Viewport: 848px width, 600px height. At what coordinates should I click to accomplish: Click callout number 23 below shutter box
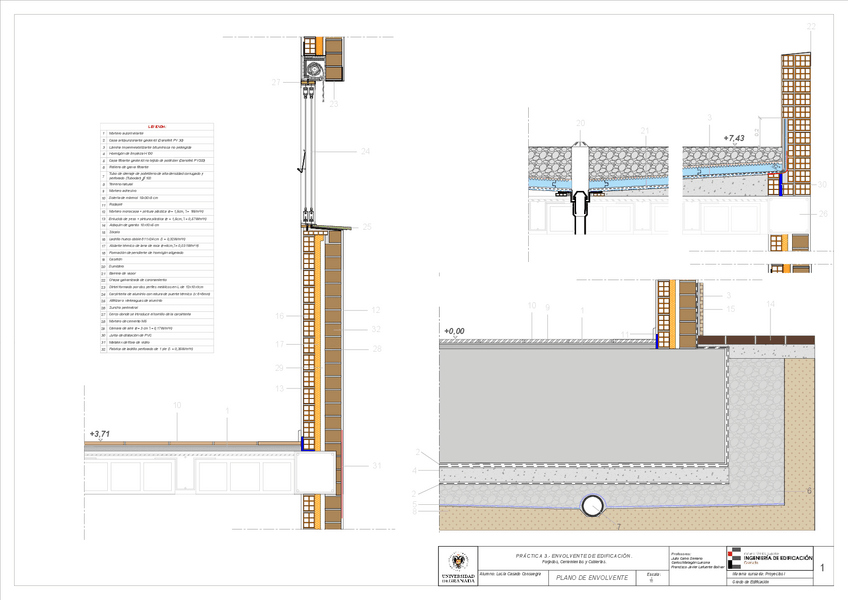[334, 103]
